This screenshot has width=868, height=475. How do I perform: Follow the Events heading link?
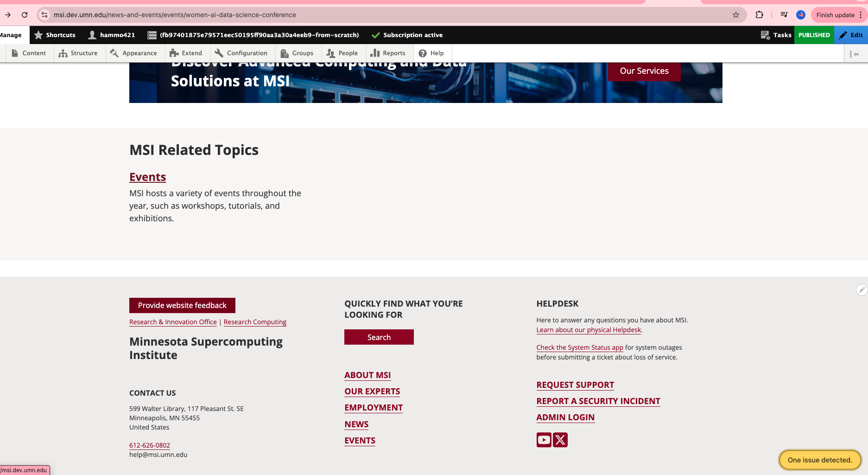click(147, 177)
